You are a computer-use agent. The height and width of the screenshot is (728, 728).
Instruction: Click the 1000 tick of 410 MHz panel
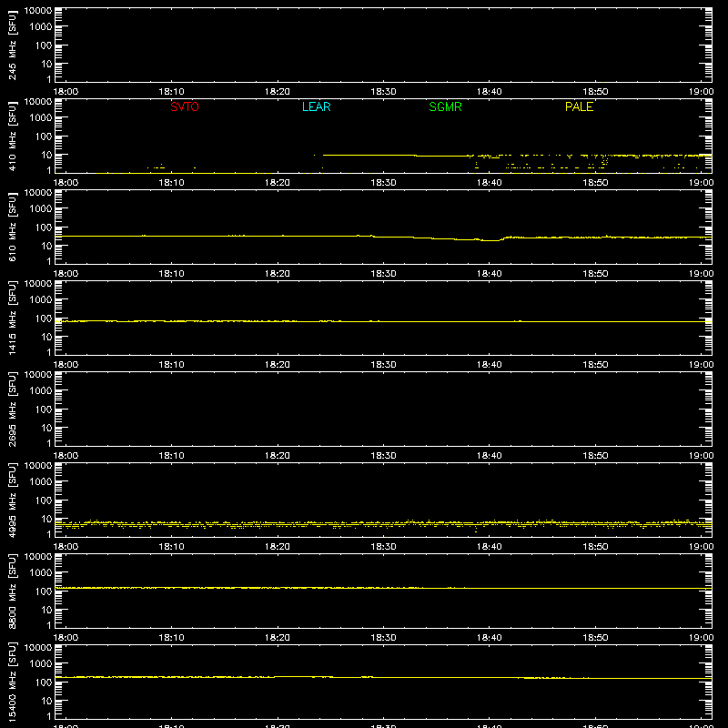(41, 117)
